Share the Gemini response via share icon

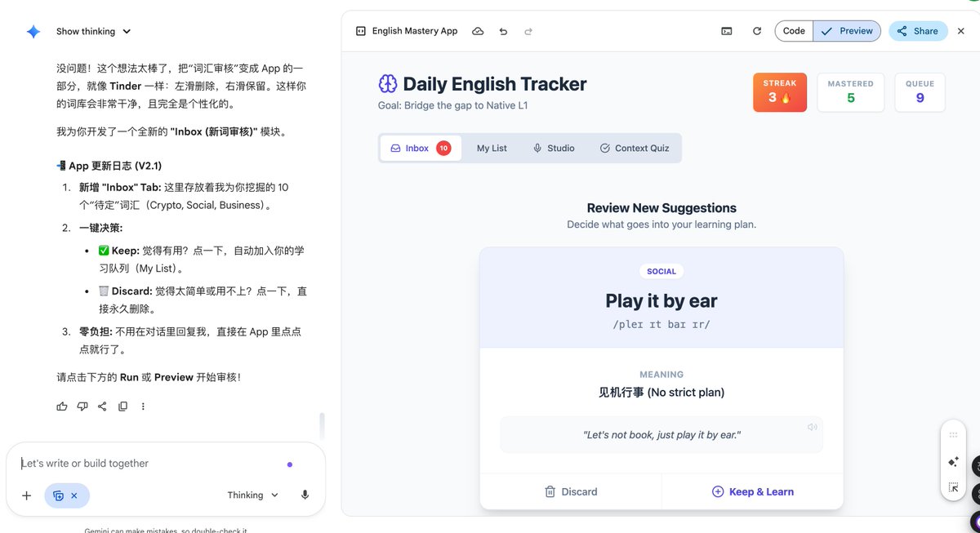(x=102, y=406)
